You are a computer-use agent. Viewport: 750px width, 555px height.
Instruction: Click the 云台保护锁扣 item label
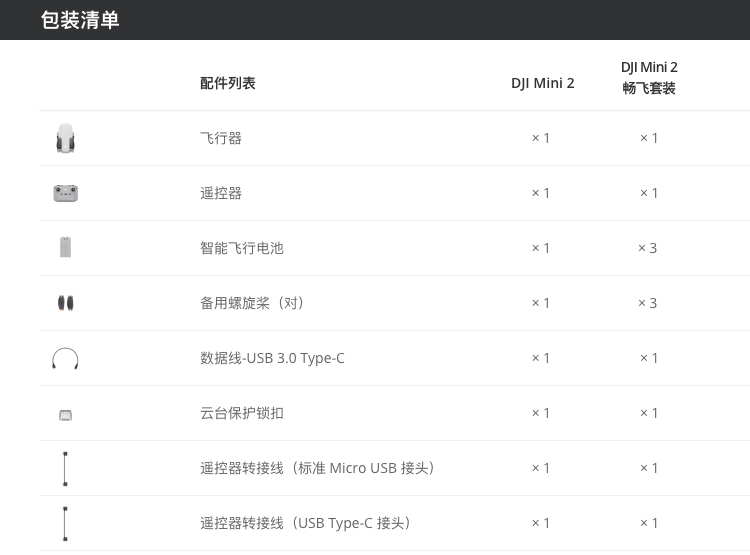click(242, 413)
